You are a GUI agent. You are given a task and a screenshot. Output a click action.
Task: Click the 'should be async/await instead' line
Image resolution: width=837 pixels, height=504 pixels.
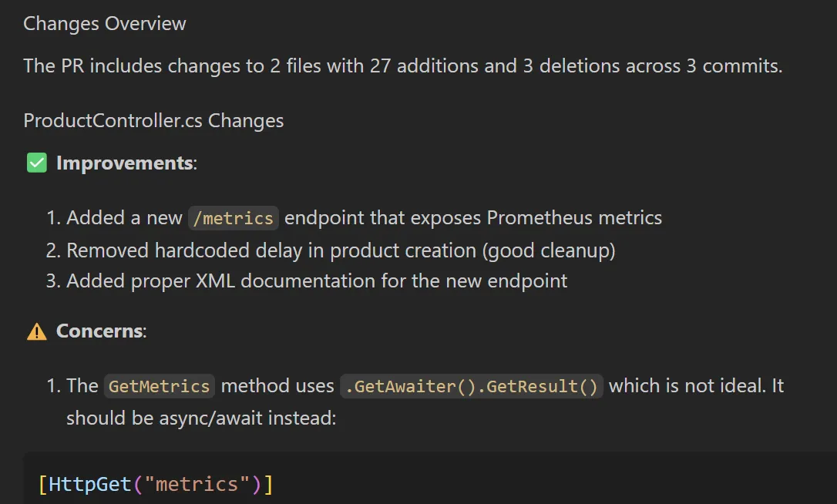[x=200, y=418]
